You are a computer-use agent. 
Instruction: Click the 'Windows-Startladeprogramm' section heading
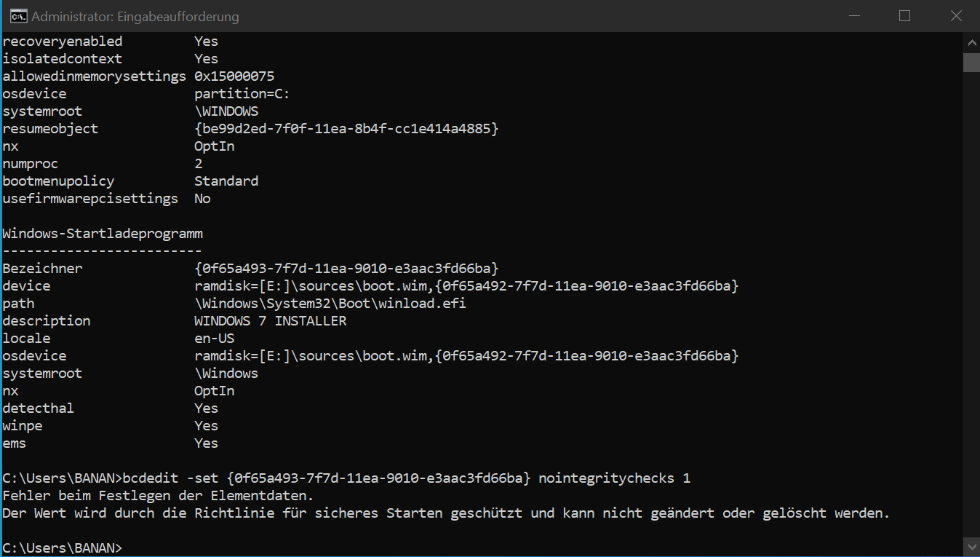pos(103,234)
